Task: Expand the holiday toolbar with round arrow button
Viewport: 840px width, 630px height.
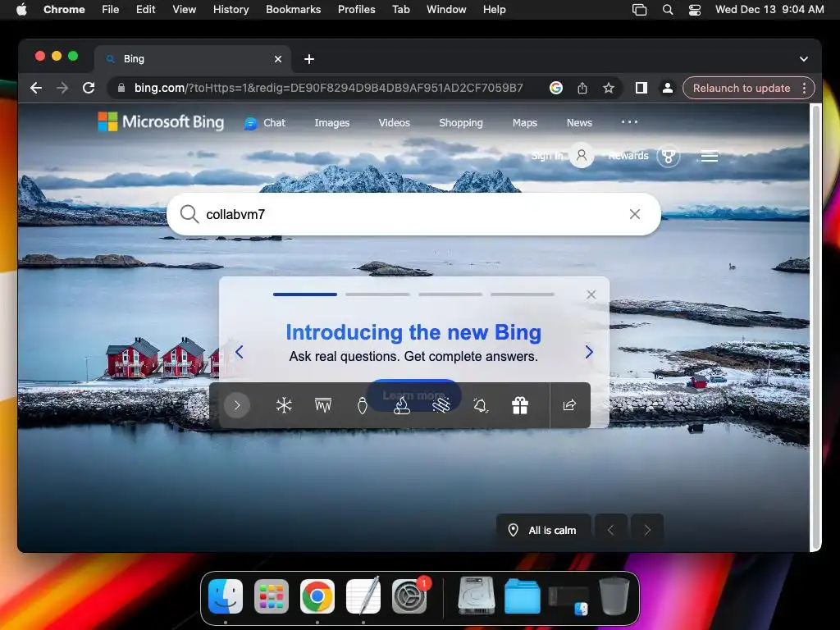Action: [x=237, y=405]
